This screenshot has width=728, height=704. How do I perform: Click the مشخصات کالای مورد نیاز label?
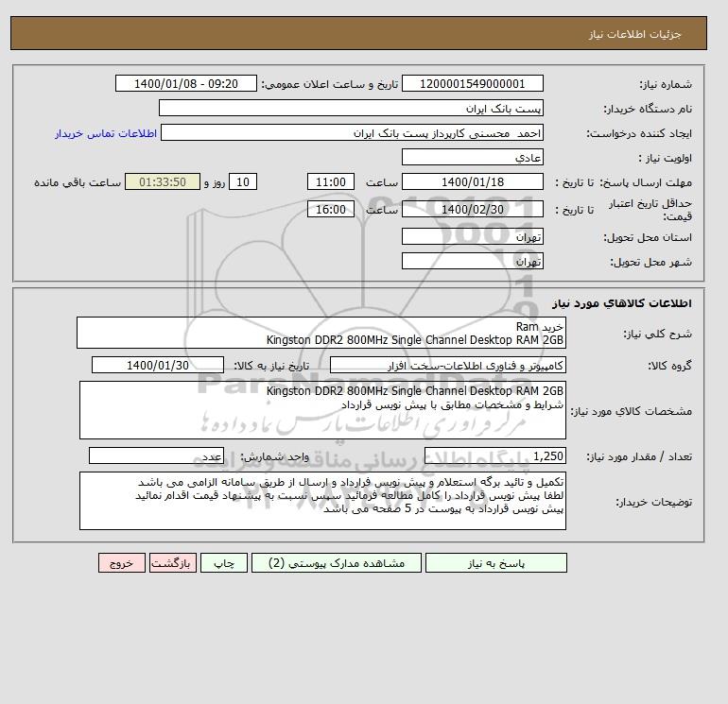(x=631, y=411)
